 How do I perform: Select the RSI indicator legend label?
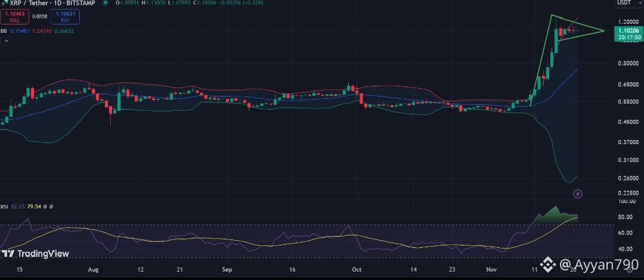[4, 207]
